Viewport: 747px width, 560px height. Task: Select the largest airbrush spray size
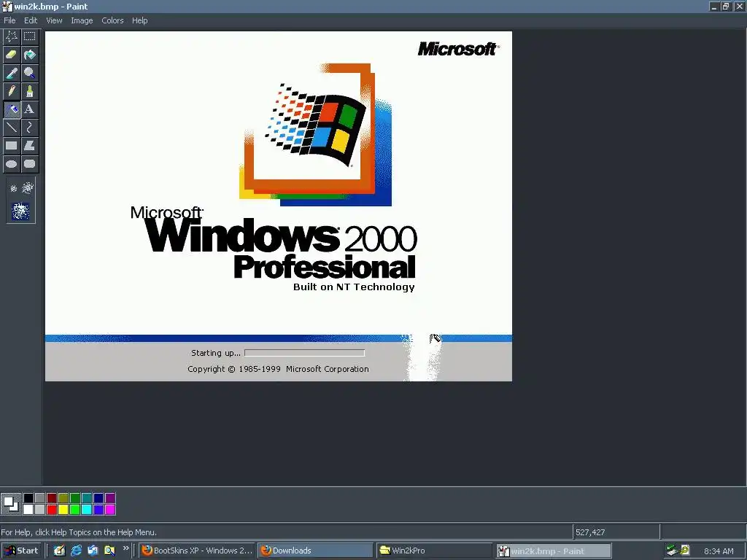pos(20,211)
